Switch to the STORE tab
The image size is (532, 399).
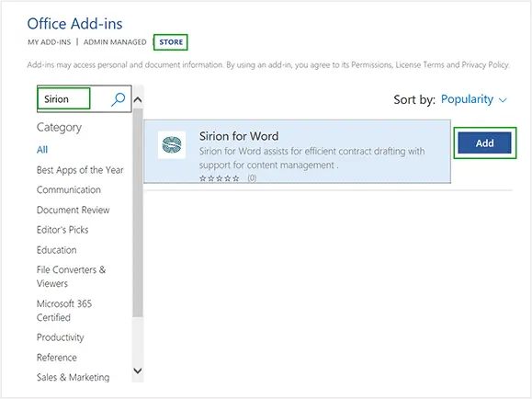click(171, 42)
